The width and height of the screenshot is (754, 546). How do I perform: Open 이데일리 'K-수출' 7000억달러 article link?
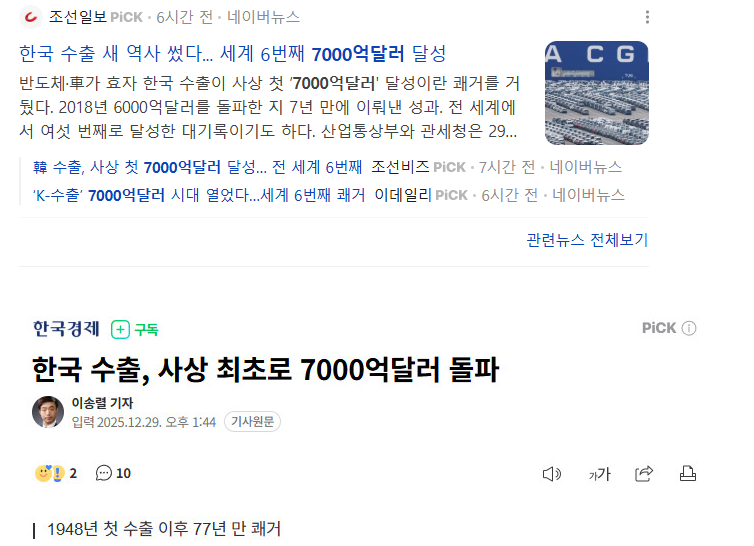pyautogui.click(x=199, y=195)
